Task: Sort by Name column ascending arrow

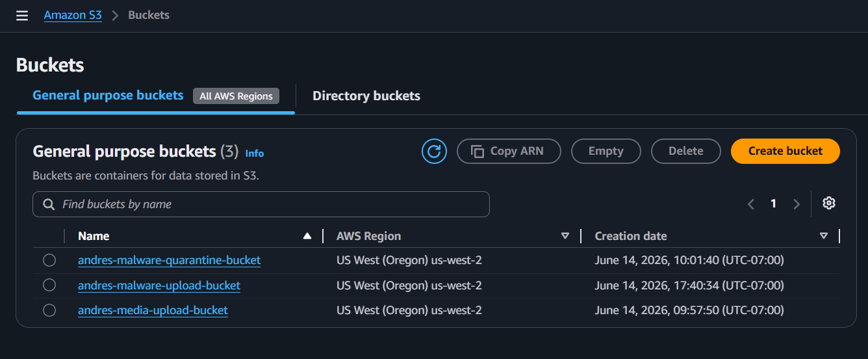Action: [307, 236]
